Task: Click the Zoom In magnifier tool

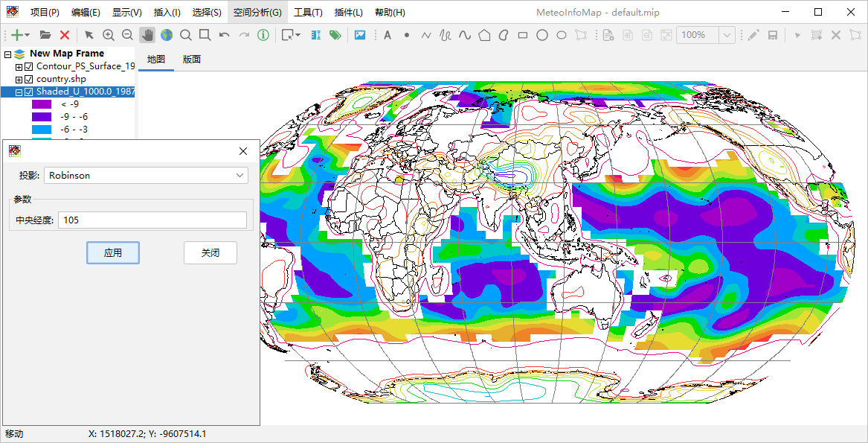Action: point(109,35)
